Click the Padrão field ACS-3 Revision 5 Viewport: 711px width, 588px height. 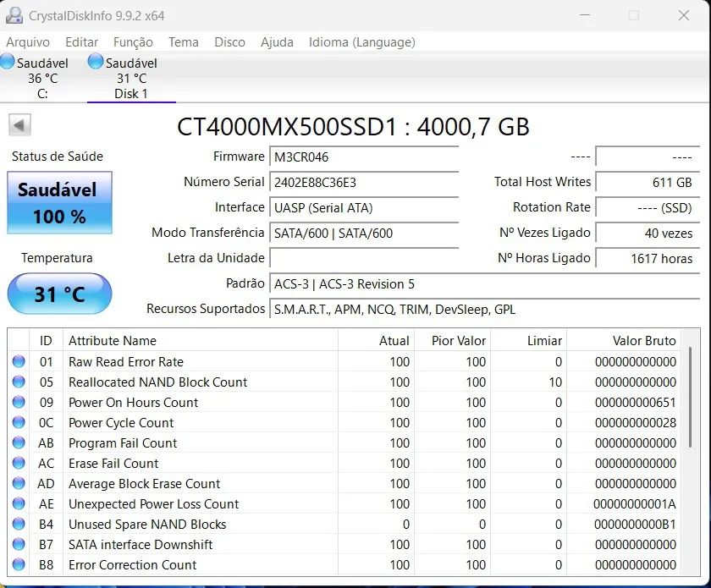point(484,283)
